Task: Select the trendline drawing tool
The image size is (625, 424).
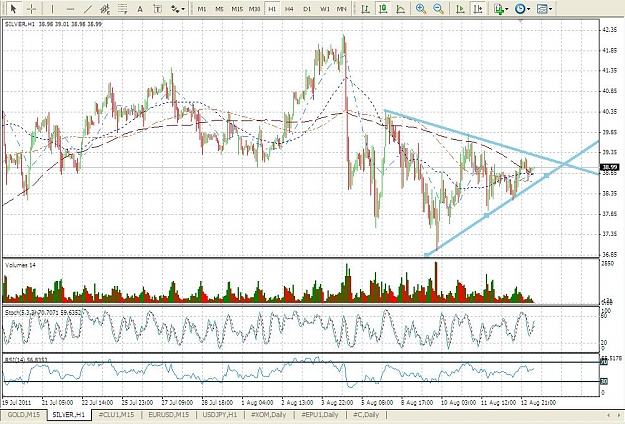Action: tap(88, 9)
